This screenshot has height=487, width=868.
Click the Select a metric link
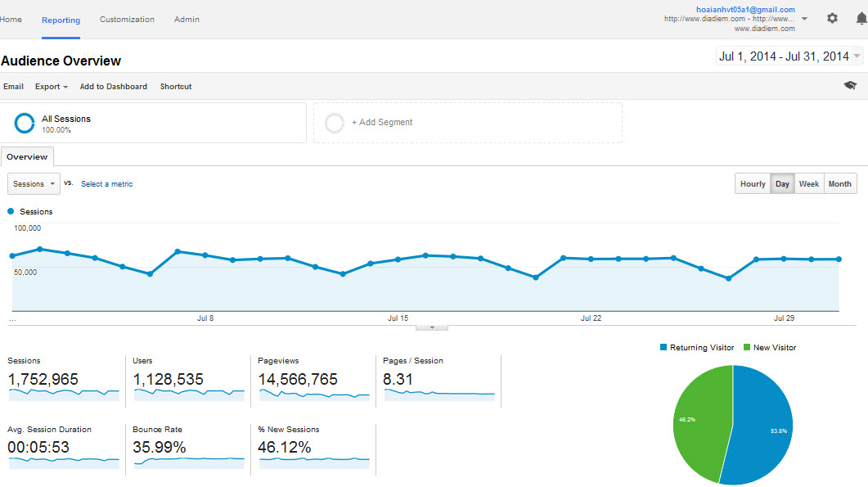click(x=106, y=183)
